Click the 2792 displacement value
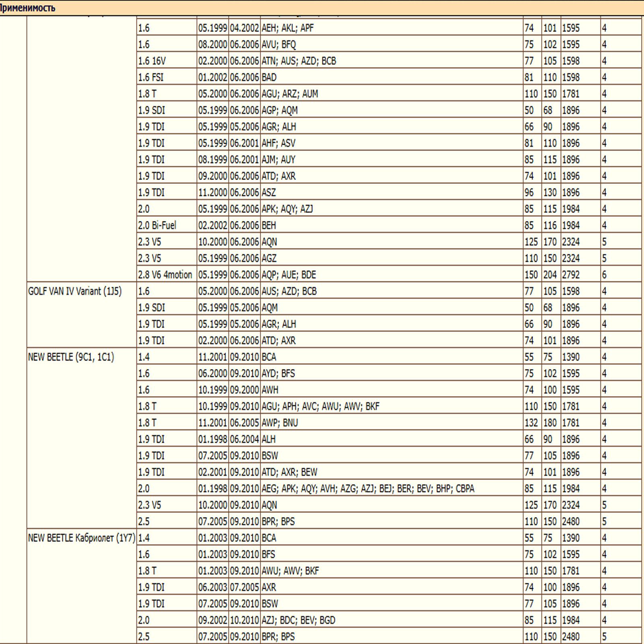The image size is (644, 644). (571, 275)
